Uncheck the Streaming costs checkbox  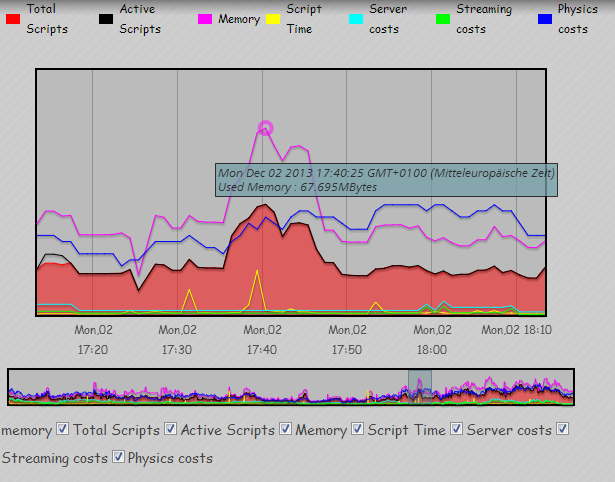point(563,430)
